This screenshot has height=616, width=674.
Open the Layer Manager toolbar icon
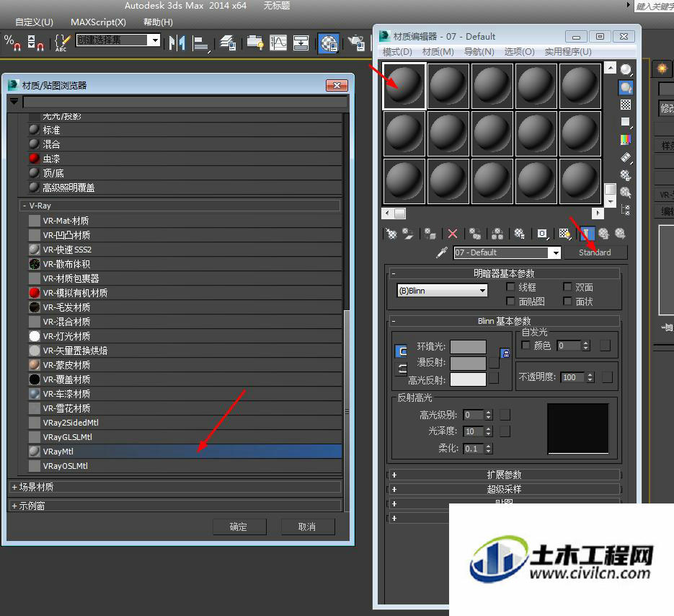point(228,43)
